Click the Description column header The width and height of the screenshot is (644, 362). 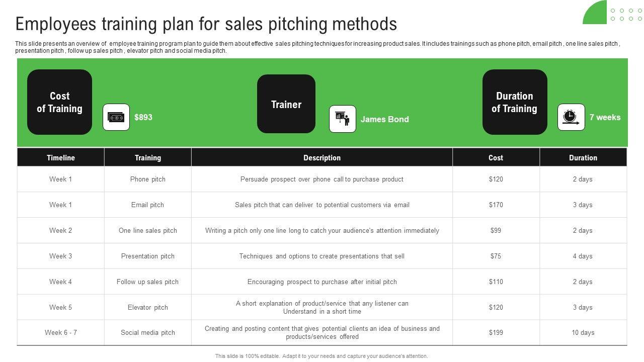pyautogui.click(x=321, y=157)
